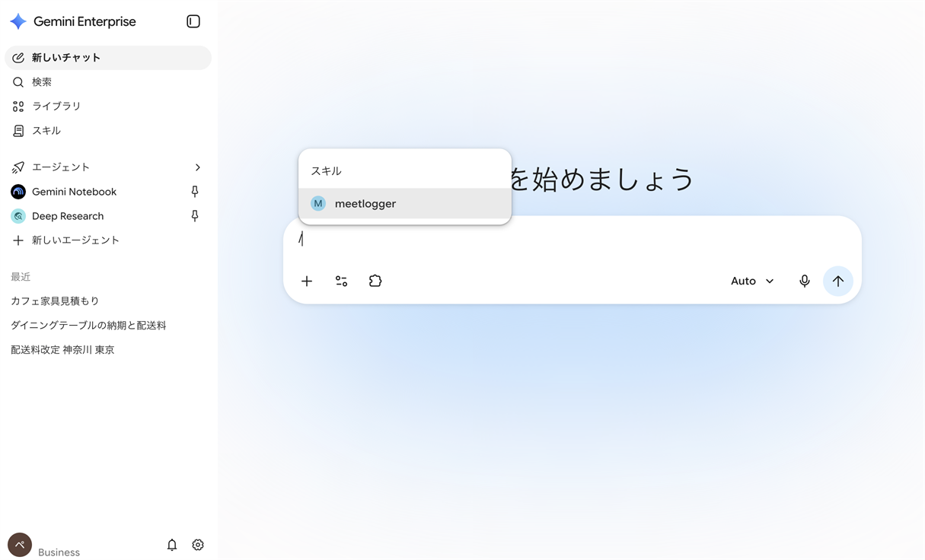Click the Business label near the avatar

(59, 552)
